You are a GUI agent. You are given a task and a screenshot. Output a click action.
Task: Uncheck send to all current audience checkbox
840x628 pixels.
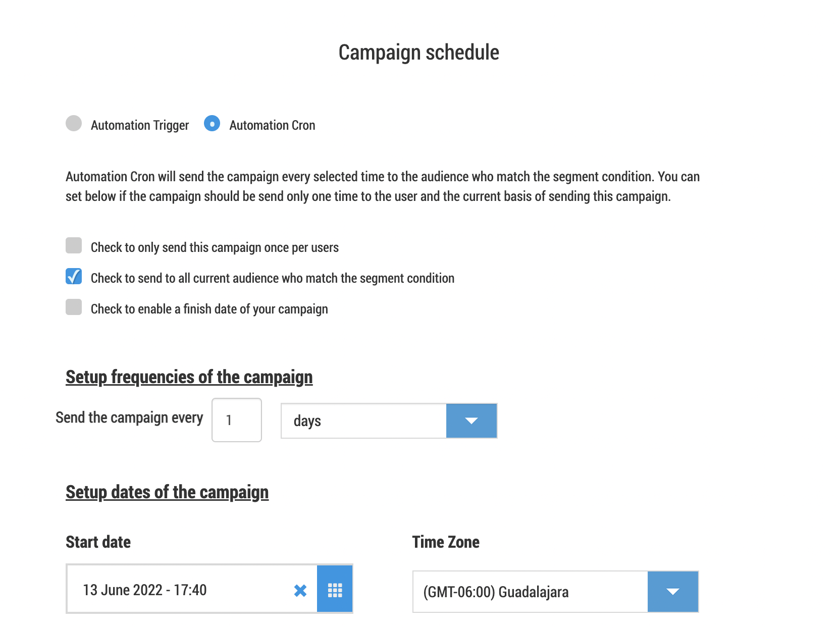74,276
